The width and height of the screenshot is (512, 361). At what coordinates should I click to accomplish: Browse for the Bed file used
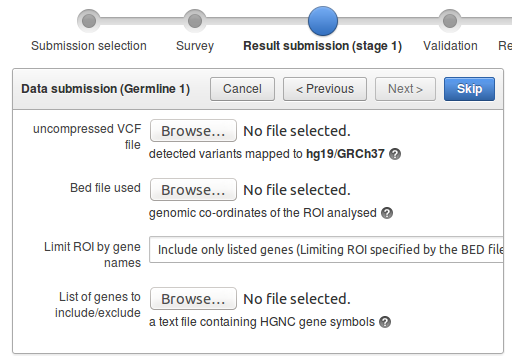point(193,190)
